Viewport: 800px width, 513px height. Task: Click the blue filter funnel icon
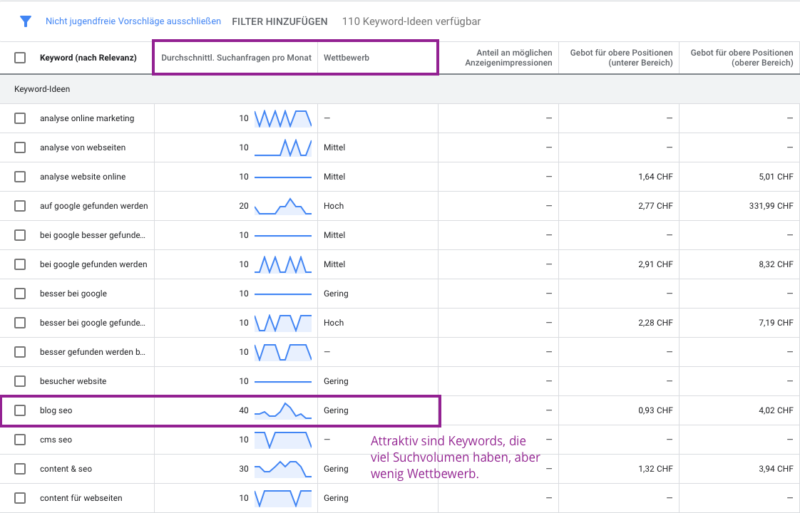[x=26, y=21]
